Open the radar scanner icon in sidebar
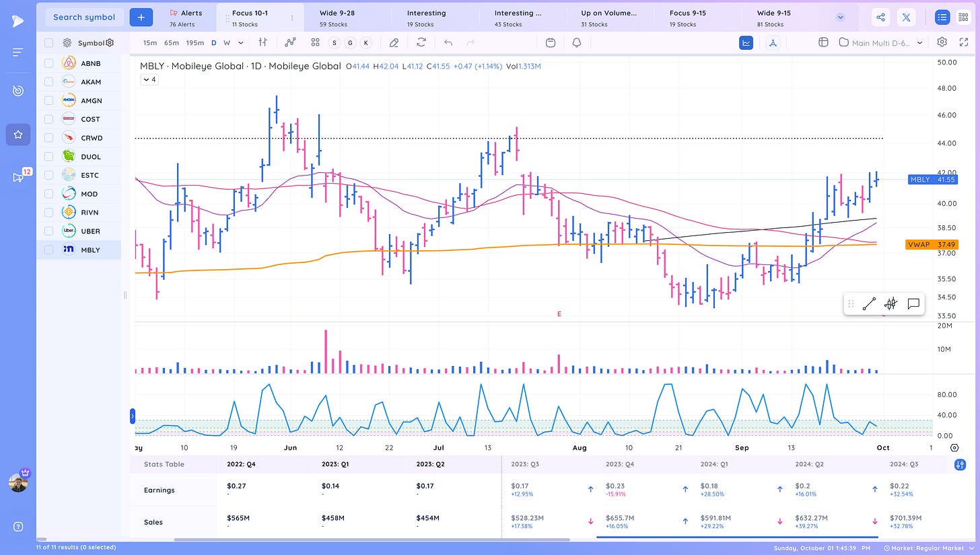Viewport: 980px width, 555px height. coord(18,90)
